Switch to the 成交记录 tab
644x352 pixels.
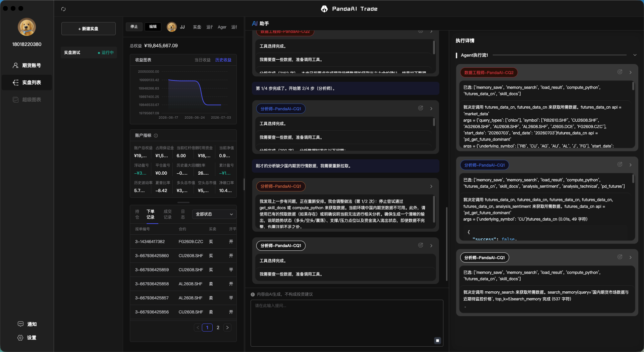168,214
